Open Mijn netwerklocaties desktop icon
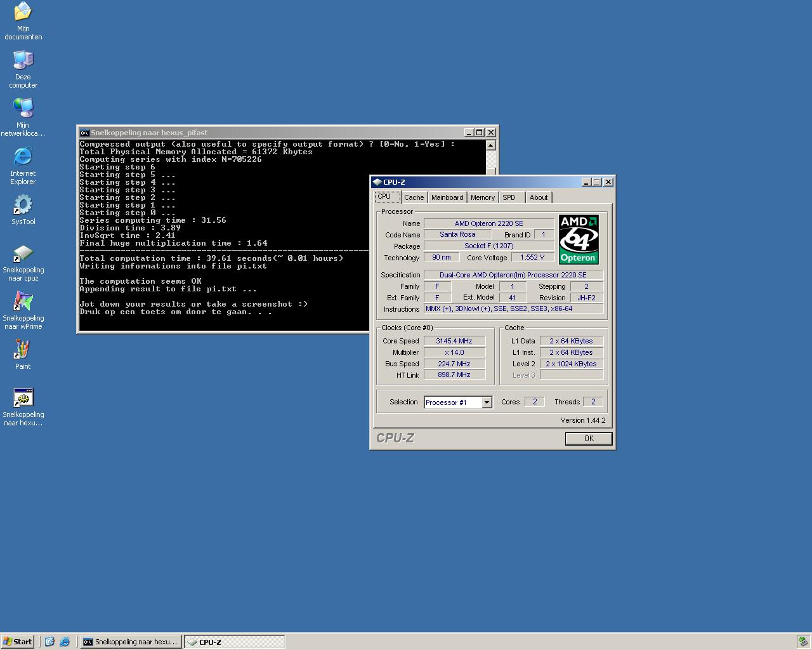 pyautogui.click(x=23, y=117)
